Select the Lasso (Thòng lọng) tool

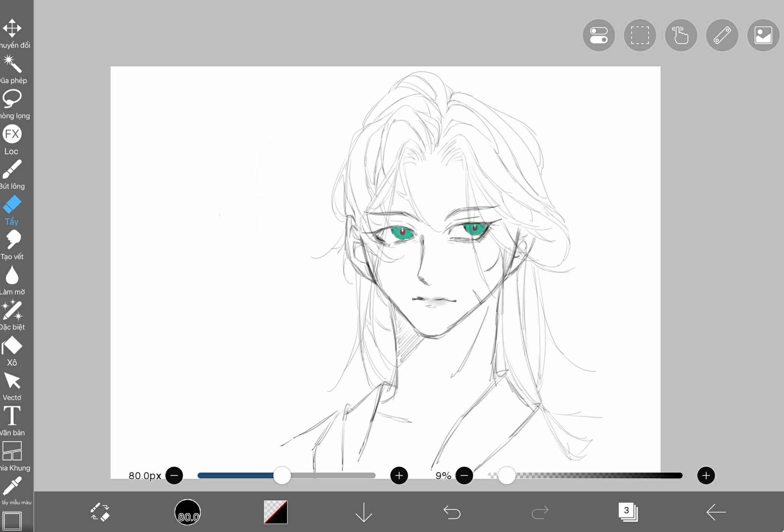[12, 99]
